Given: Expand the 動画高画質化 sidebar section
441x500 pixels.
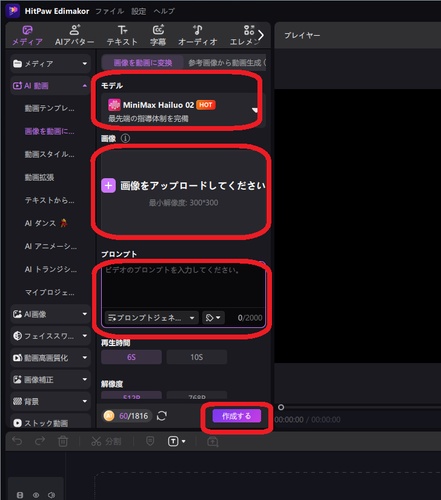Looking at the screenshot, I should click(x=50, y=358).
